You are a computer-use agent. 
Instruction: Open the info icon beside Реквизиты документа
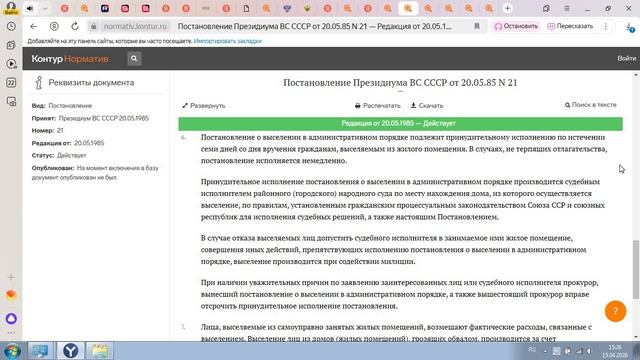point(39,82)
